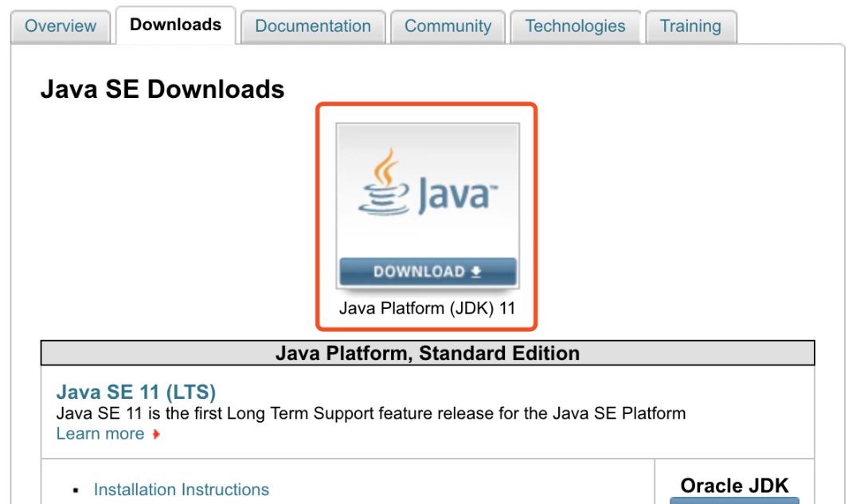Open the Training tab

tap(690, 26)
